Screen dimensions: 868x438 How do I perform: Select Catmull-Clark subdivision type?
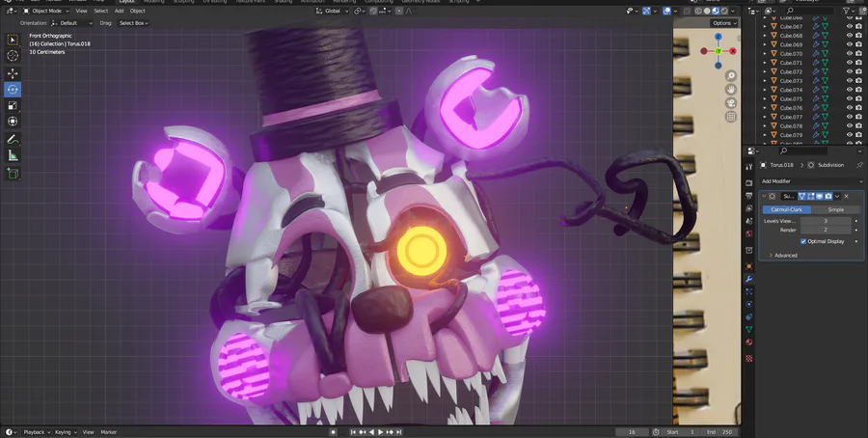click(787, 210)
